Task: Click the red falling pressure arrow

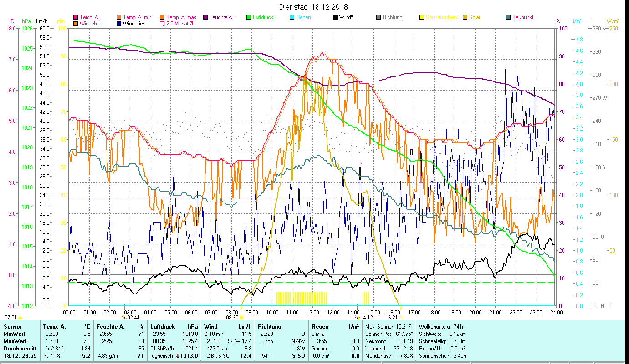Action: point(178,356)
